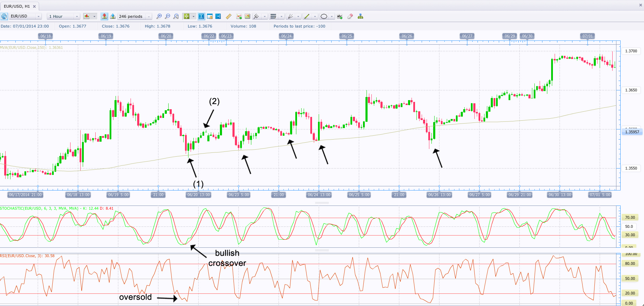This screenshot has width=644, height=306.
Task: Click the 1.35957 price level marker
Action: pyautogui.click(x=632, y=132)
